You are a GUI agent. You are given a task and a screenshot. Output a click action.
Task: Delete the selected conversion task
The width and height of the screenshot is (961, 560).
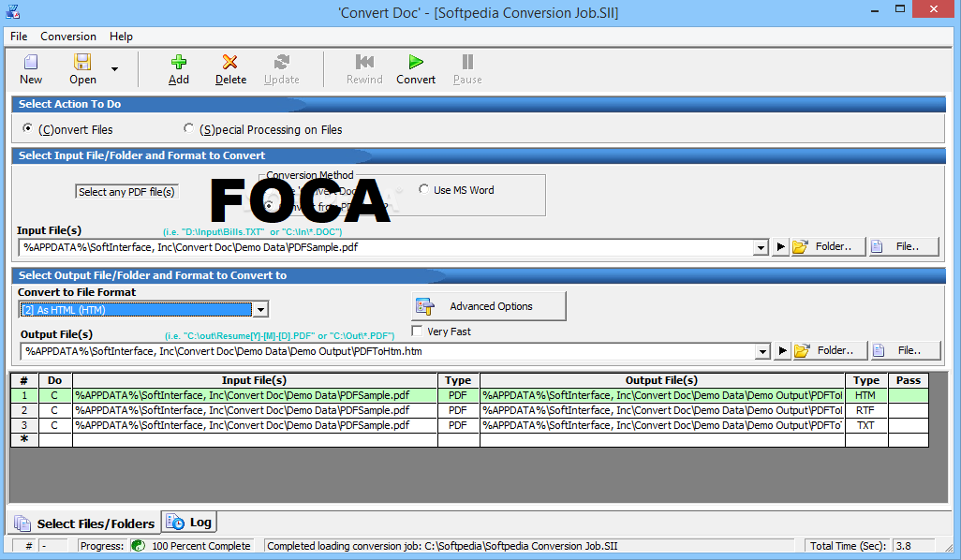(230, 69)
